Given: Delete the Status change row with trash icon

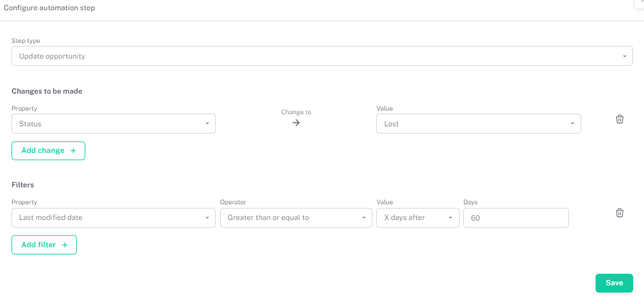Looking at the screenshot, I should (x=619, y=119).
